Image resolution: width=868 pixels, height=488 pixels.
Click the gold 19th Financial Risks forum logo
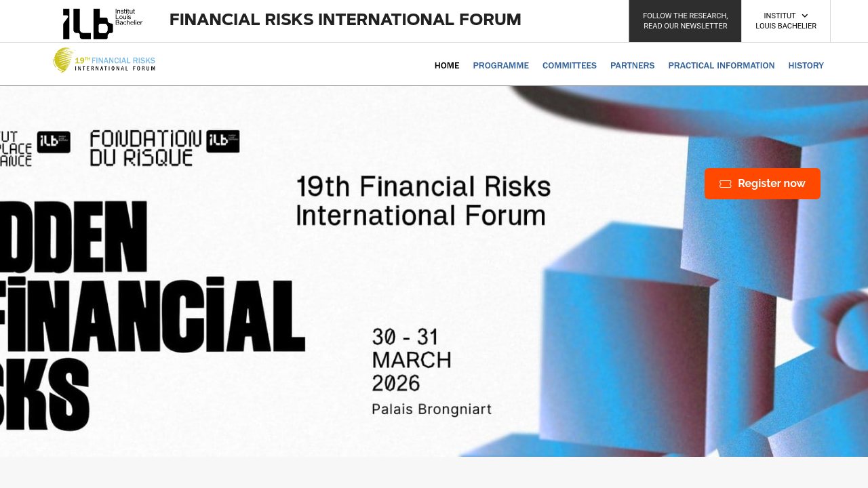[x=103, y=61]
